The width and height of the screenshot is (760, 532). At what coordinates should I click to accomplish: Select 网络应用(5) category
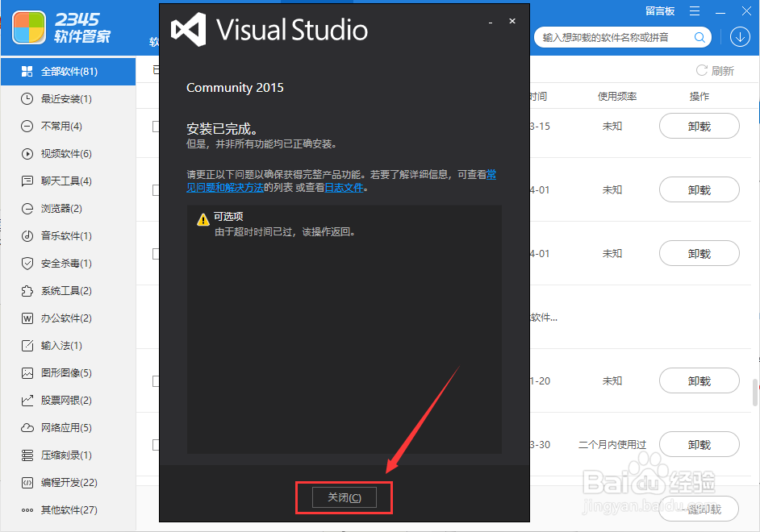[x=69, y=428]
